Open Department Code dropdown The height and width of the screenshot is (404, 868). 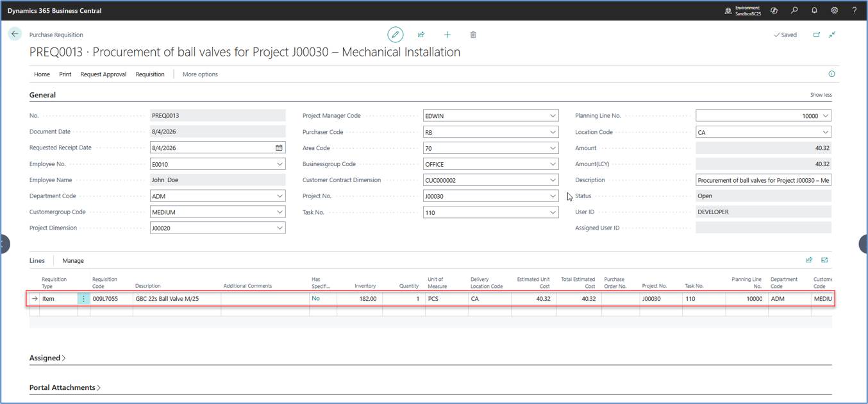point(280,196)
